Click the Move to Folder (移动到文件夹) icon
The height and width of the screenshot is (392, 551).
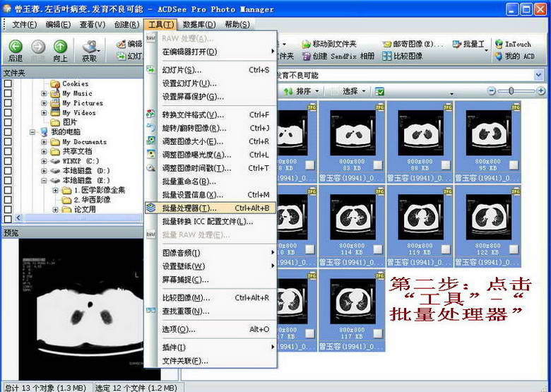(x=307, y=44)
